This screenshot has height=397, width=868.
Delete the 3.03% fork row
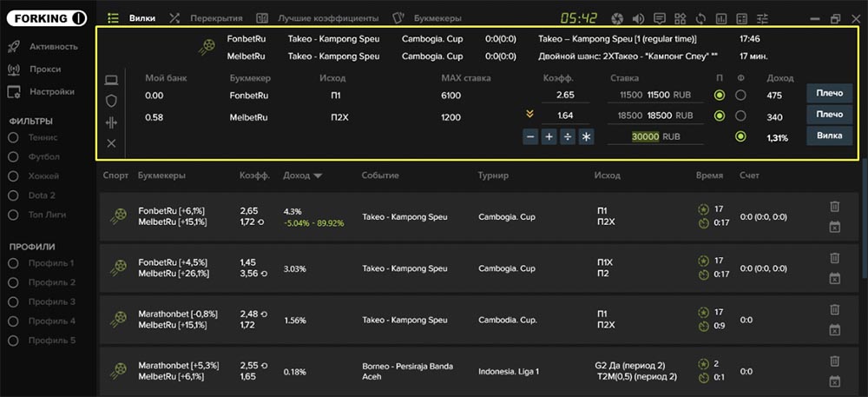tap(835, 258)
